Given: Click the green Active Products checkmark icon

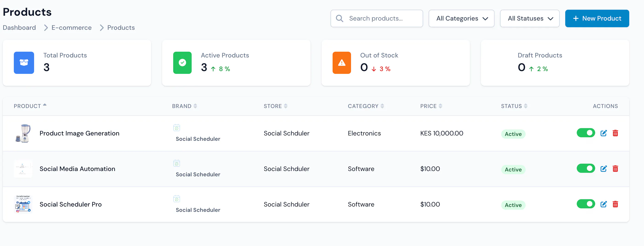Looking at the screenshot, I should (182, 63).
